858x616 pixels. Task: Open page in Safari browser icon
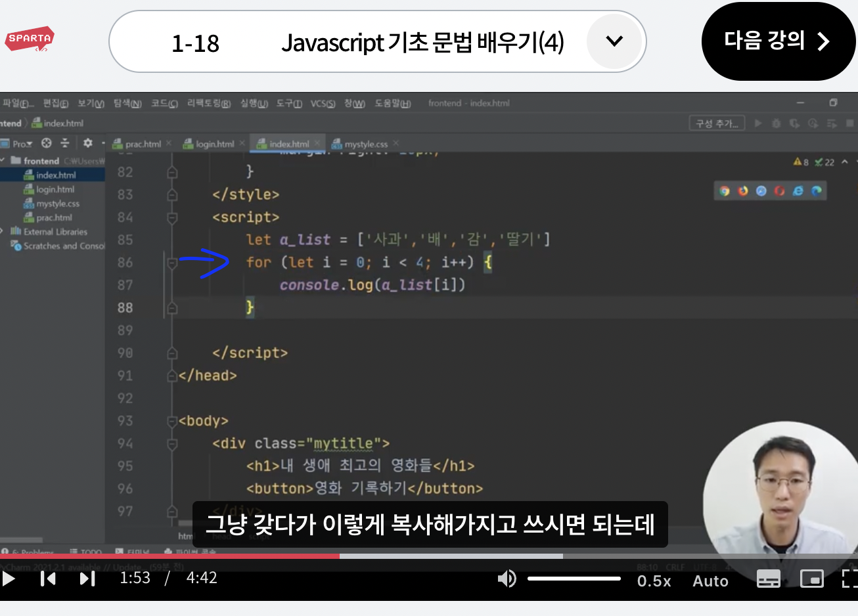[x=761, y=191]
